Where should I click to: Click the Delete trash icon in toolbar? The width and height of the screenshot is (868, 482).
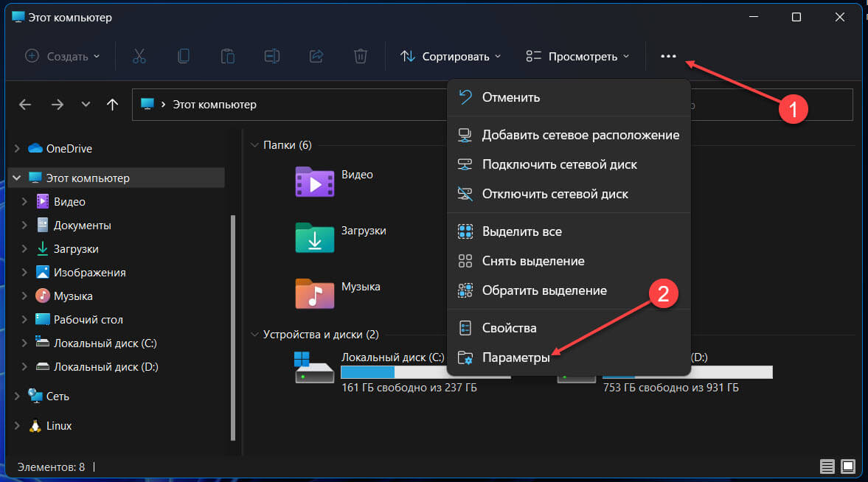point(361,56)
